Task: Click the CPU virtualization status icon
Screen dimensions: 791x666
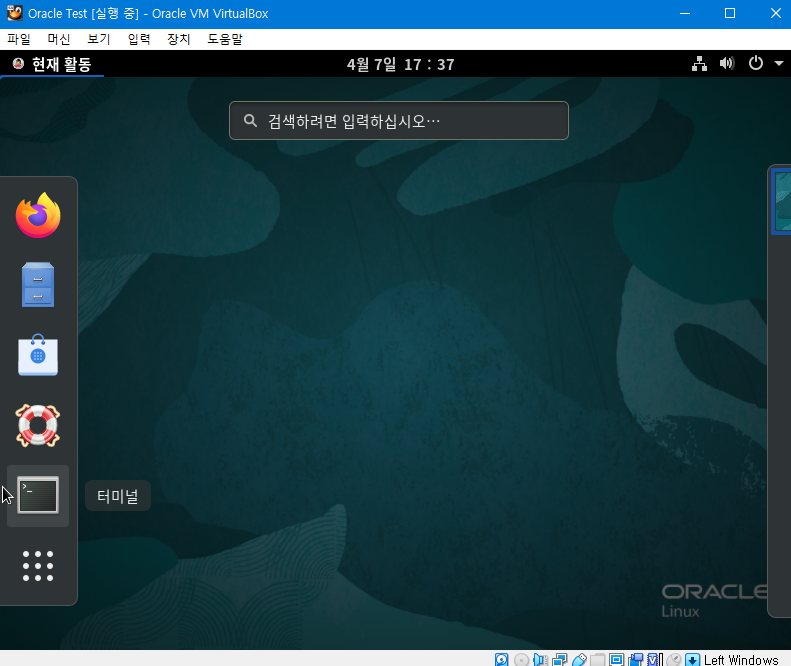Action: [655, 659]
